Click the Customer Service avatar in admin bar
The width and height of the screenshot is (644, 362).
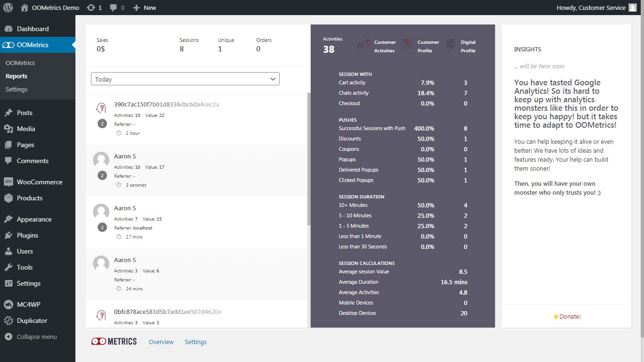tap(633, 8)
